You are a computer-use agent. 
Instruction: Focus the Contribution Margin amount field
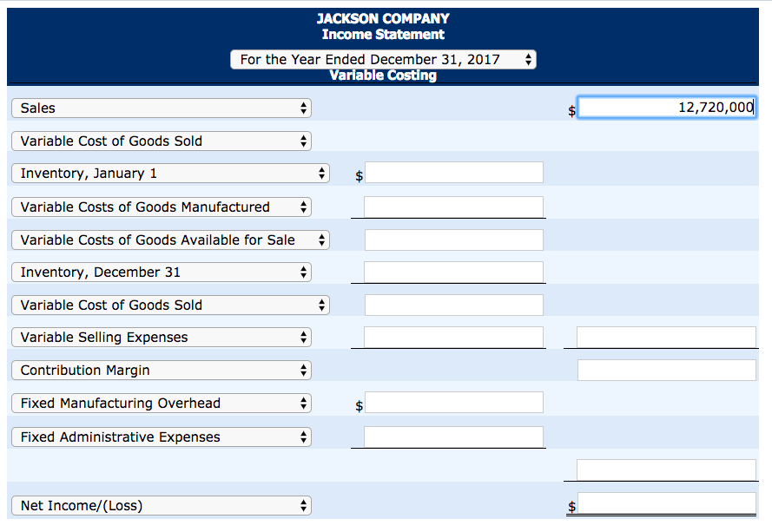tap(666, 370)
